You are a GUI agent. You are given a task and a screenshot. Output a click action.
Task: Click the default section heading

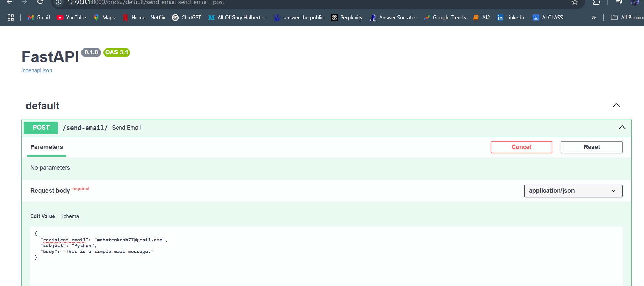coord(43,106)
